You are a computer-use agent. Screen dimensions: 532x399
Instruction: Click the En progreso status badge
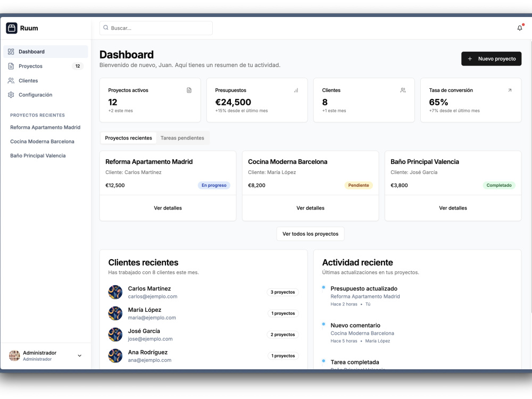214,185
